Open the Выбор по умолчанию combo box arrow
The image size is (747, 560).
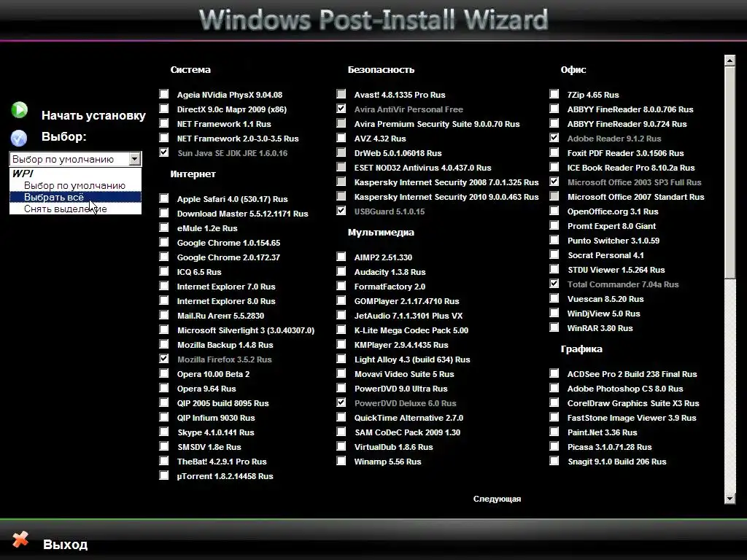pos(135,158)
